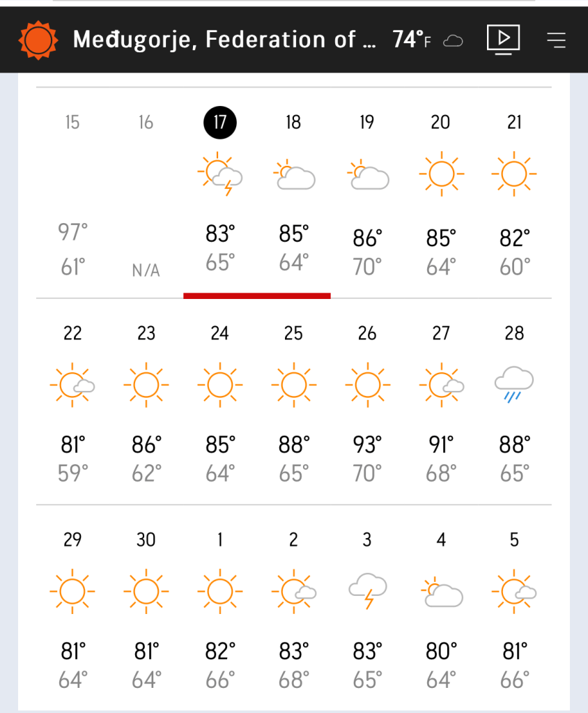The width and height of the screenshot is (588, 713).
Task: Open Međugorje location title
Action: (x=224, y=39)
